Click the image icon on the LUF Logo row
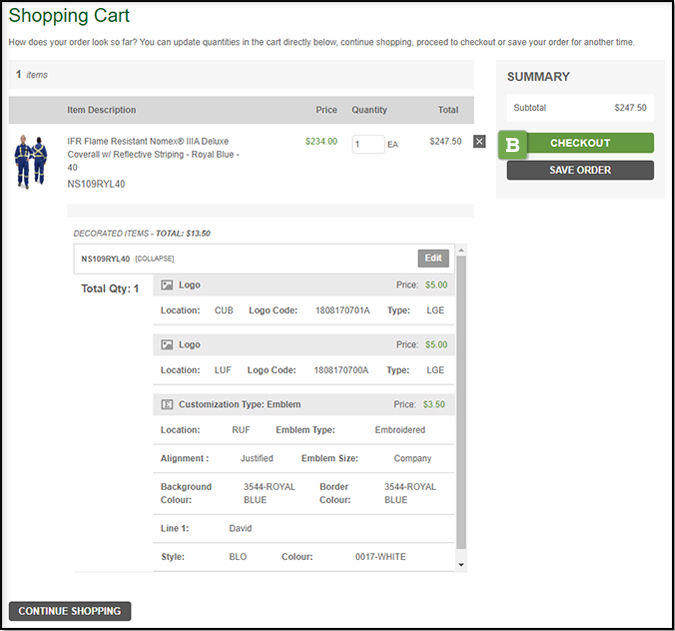Viewport: 675px width, 631px height. click(168, 345)
